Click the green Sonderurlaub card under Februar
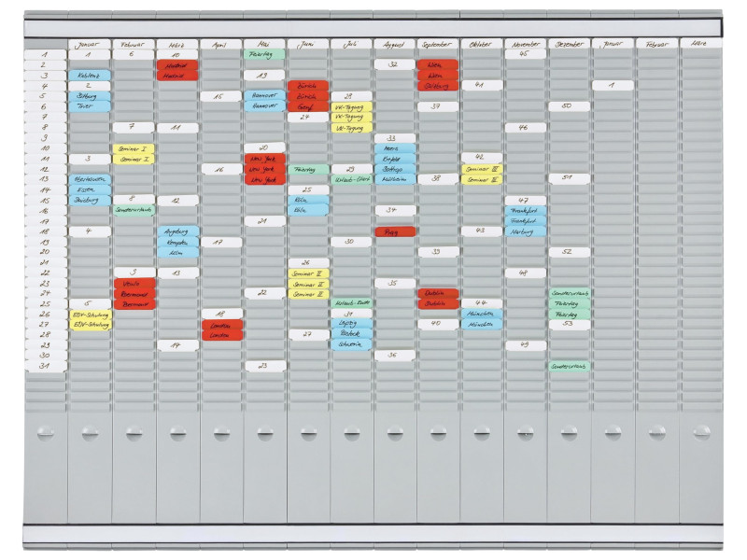Image resolution: width=747 pixels, height=560 pixels. 134,209
